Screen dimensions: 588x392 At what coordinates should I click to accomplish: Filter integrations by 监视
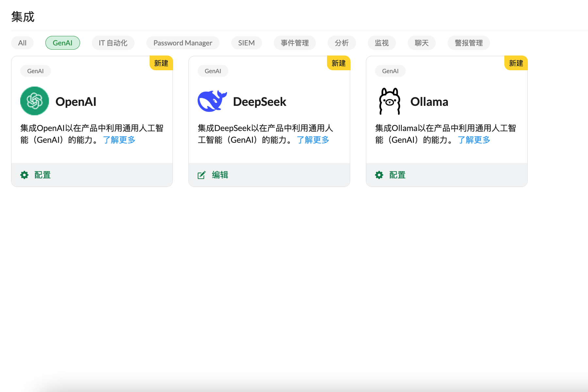coord(382,43)
